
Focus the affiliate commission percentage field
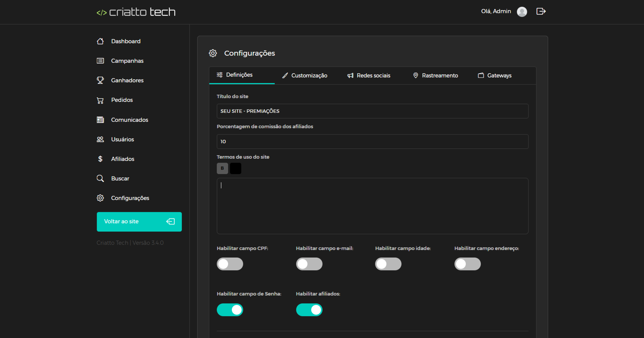coord(372,142)
